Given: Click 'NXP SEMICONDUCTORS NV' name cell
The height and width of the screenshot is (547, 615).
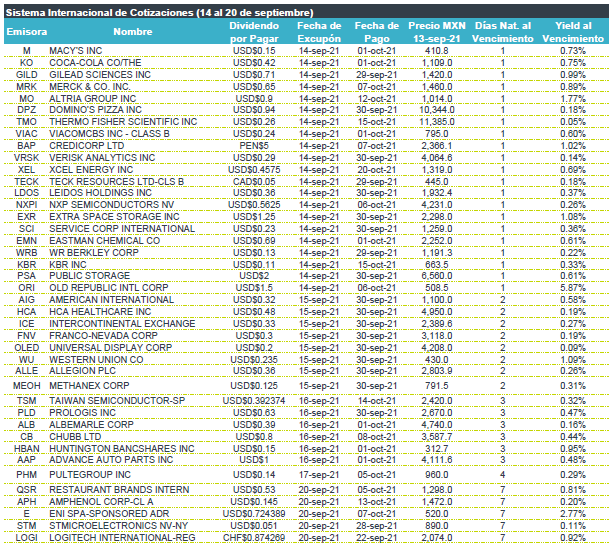Looking at the screenshot, I should (111, 205).
